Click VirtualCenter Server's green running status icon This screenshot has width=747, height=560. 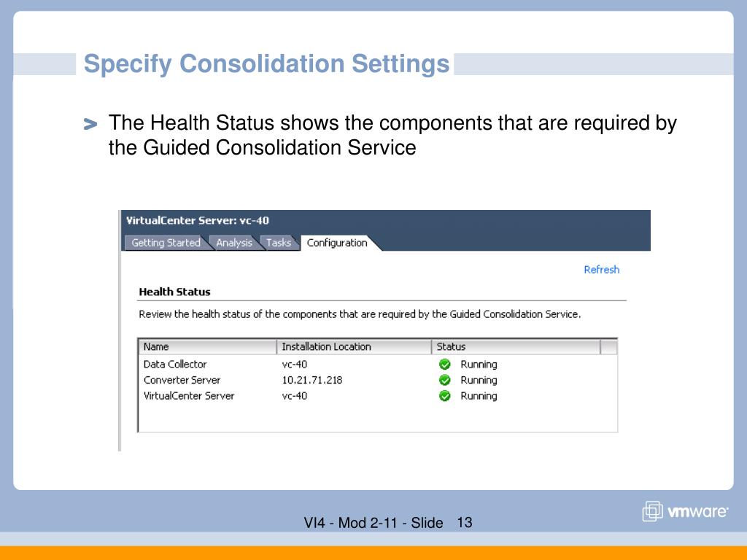445,396
